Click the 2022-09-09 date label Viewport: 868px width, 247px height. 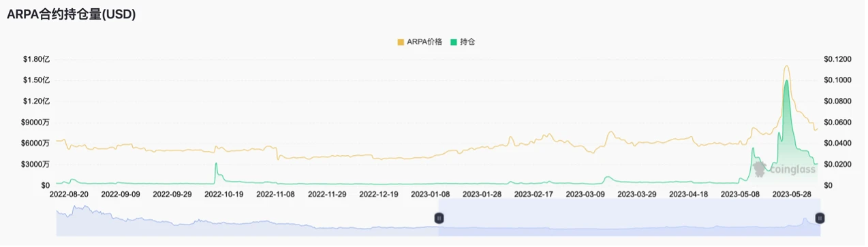tap(121, 194)
